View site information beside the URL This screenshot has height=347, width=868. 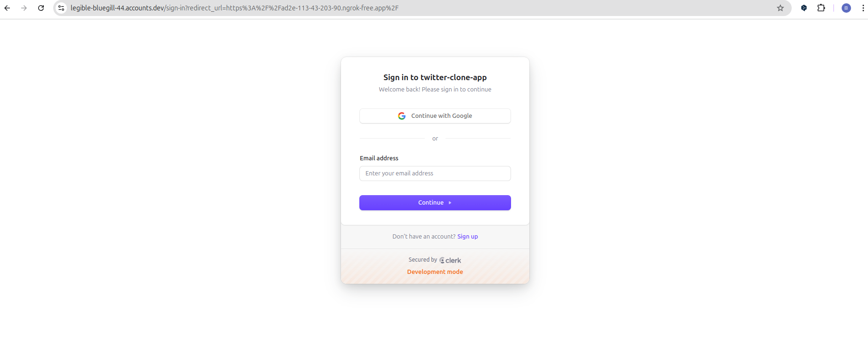point(61,8)
